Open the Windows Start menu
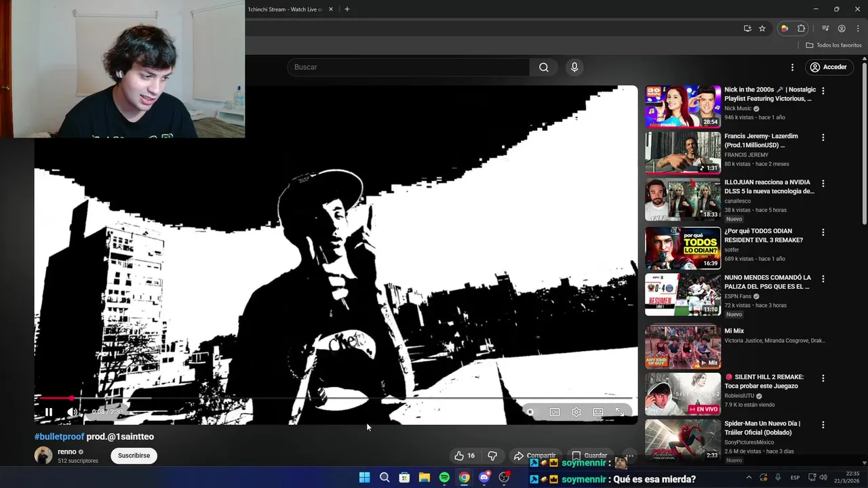 tap(364, 477)
